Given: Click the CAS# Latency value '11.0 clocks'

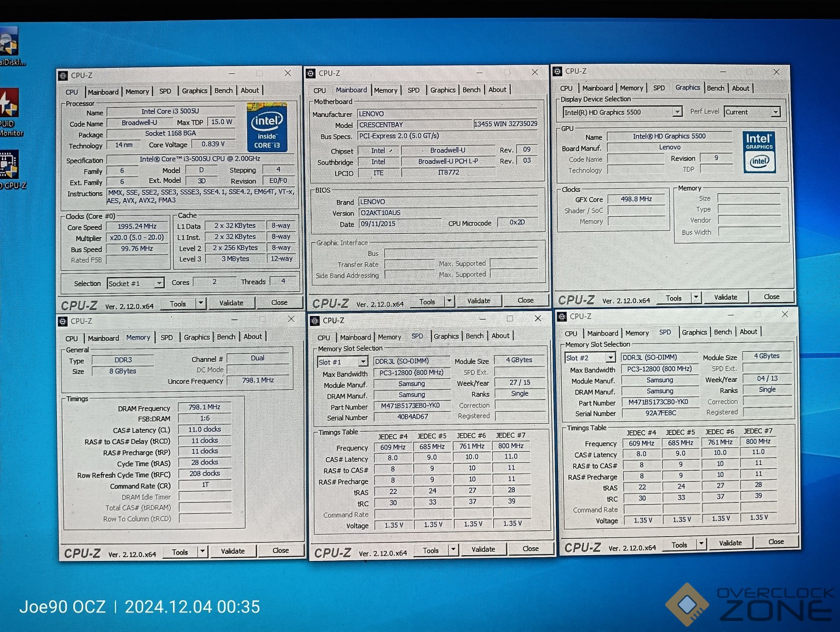Looking at the screenshot, I should click(204, 430).
